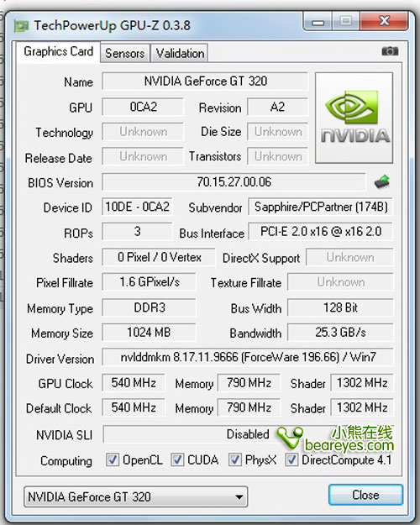Click the camera screenshot icon
420x525 pixels.
(390, 51)
